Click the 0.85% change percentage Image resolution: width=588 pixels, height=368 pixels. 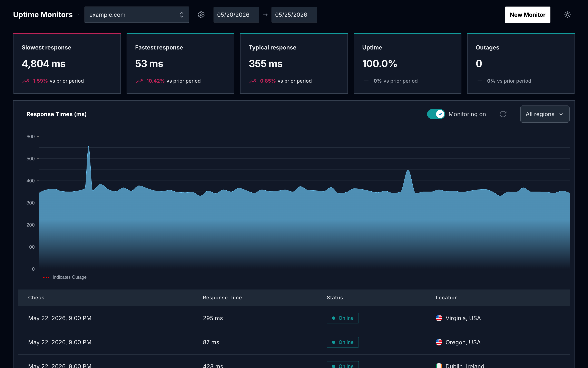point(268,81)
